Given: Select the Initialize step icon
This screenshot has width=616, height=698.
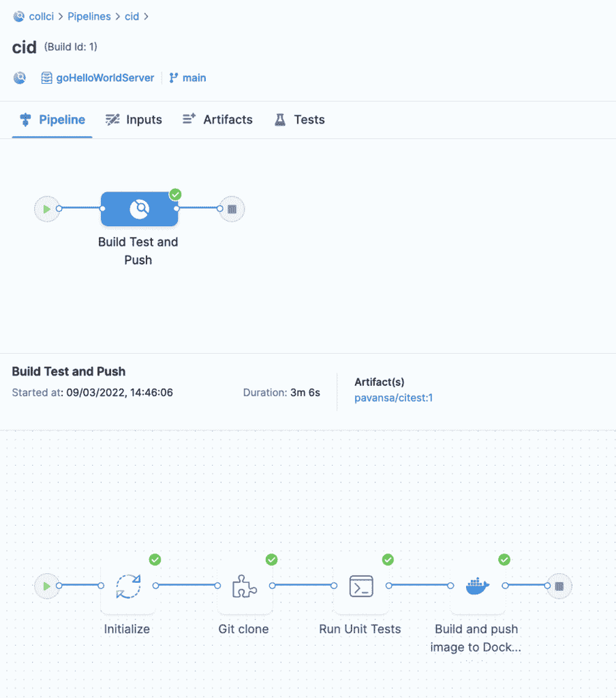Looking at the screenshot, I should (128, 586).
